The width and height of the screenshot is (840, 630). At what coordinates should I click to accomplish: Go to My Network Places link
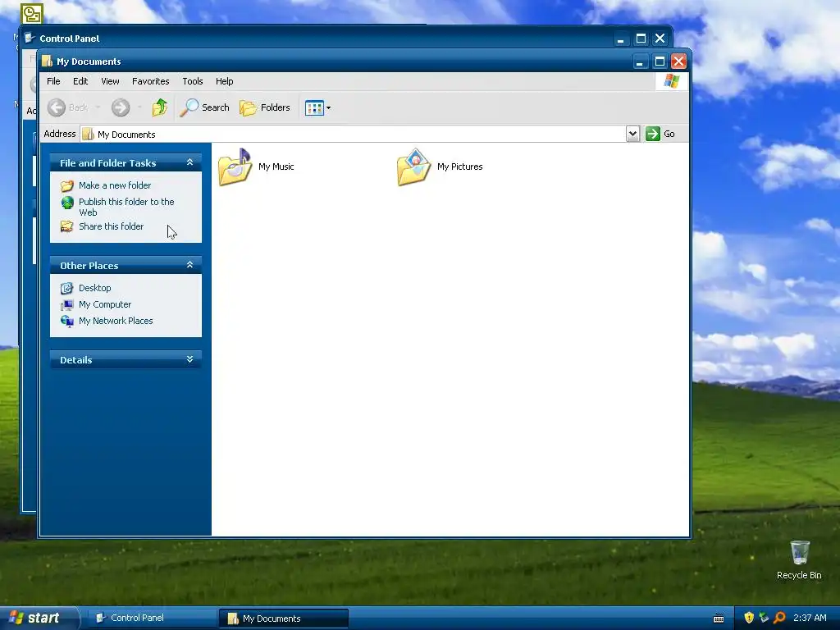tap(116, 321)
